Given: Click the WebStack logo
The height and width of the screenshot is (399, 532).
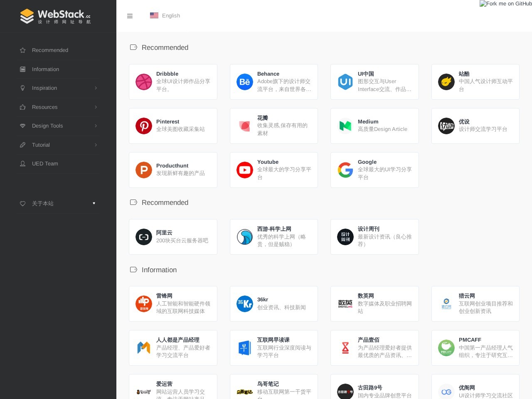Looking at the screenshot, I should [x=55, y=16].
